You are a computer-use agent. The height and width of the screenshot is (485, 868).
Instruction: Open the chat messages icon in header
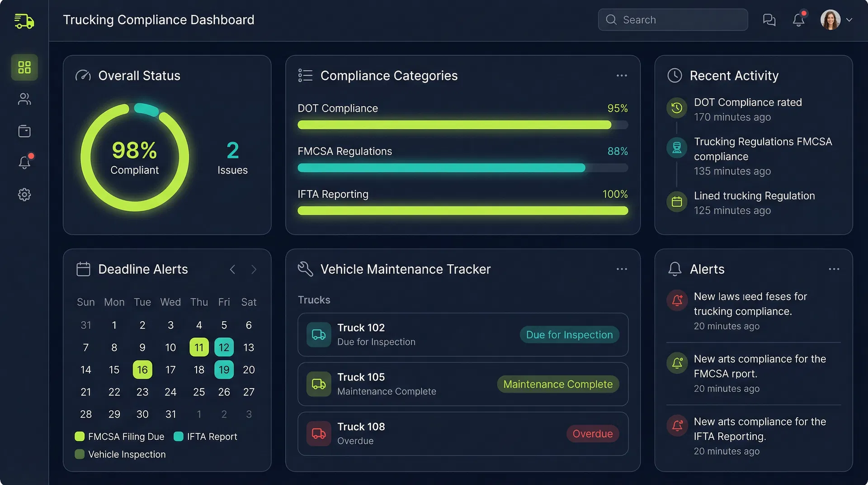(769, 20)
